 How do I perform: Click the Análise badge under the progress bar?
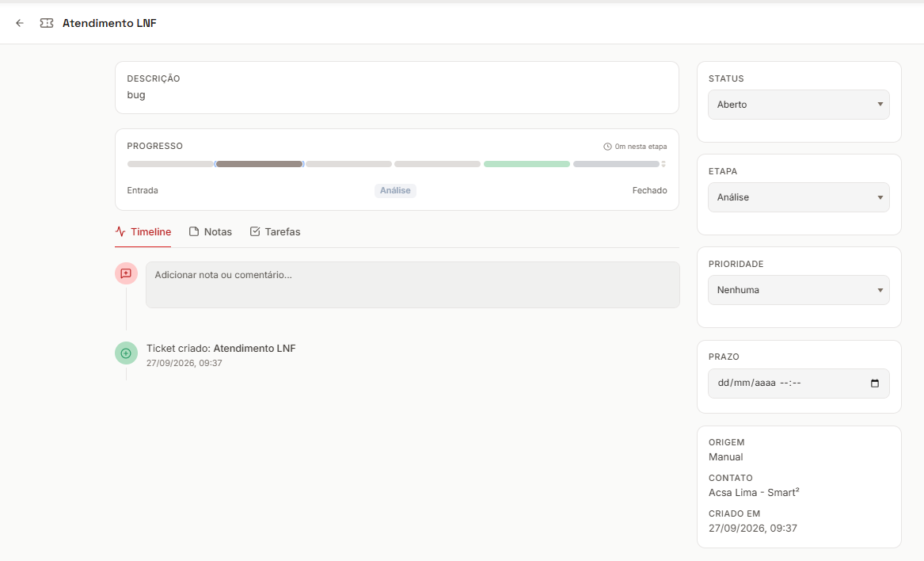point(395,190)
